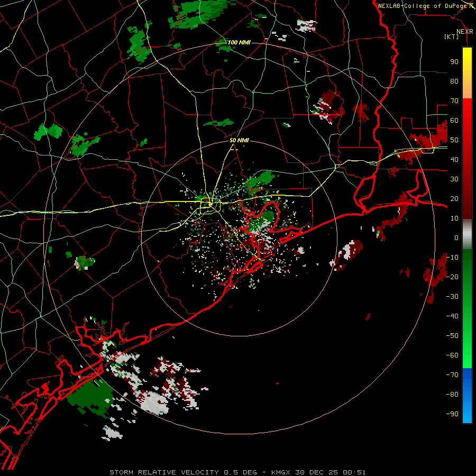
Task: Pick the bright red segment of color scale
Action: click(x=467, y=111)
